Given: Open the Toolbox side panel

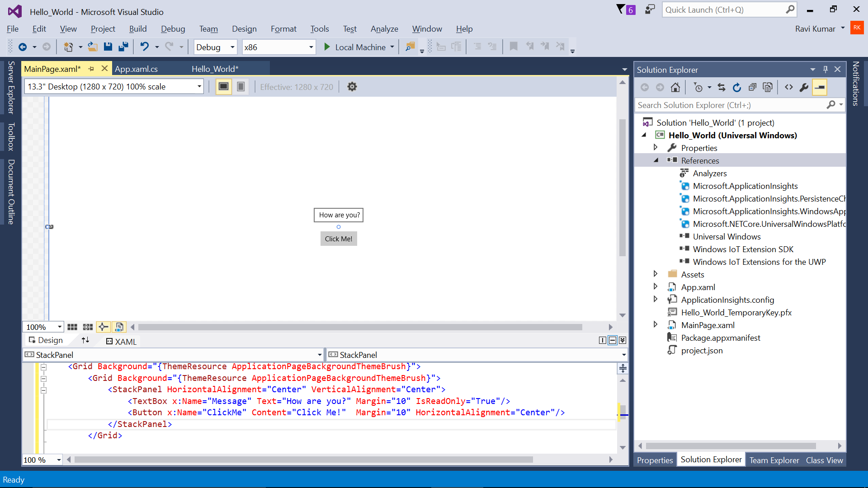Looking at the screenshot, I should (x=11, y=136).
